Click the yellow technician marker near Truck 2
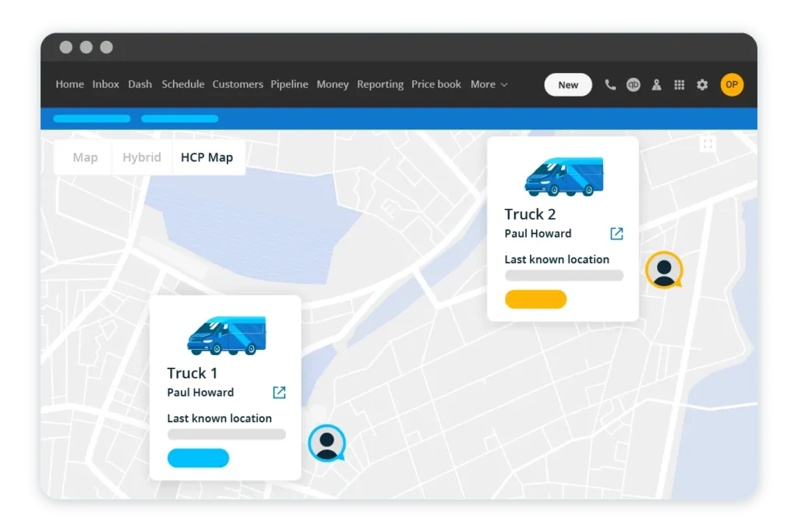The image size is (798, 532). pos(664,270)
